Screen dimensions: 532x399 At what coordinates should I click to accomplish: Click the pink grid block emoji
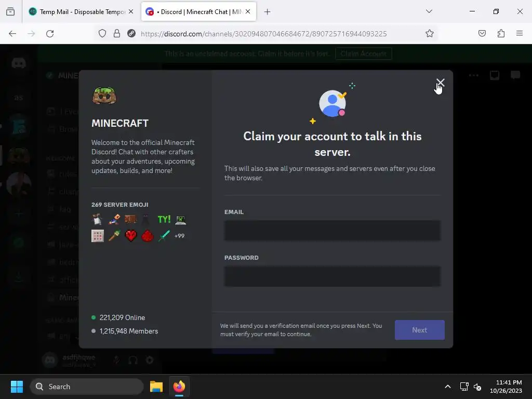coord(97,236)
